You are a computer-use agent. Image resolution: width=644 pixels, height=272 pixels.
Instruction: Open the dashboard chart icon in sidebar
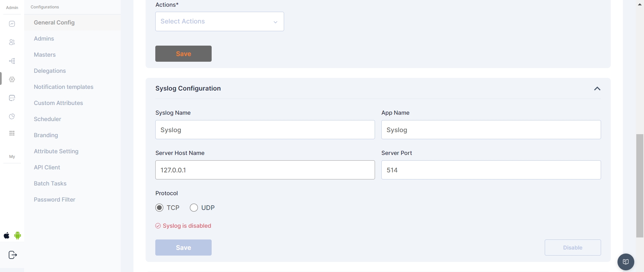tap(12, 24)
